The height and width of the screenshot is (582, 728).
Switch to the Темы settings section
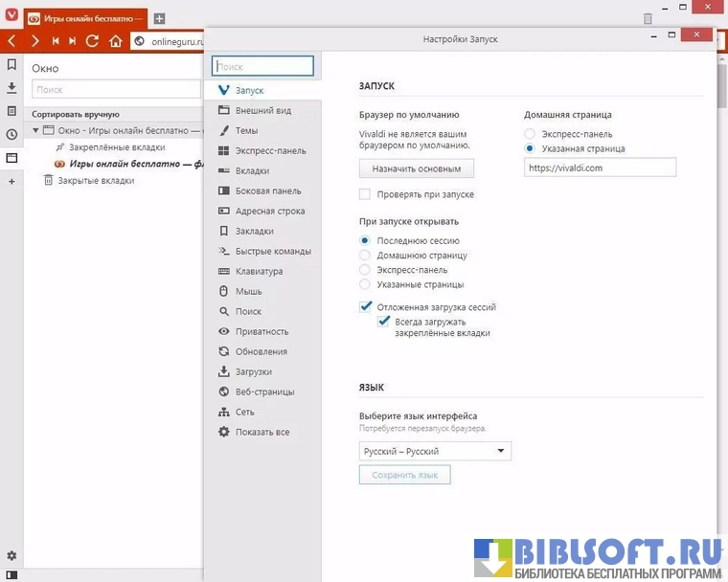click(246, 130)
